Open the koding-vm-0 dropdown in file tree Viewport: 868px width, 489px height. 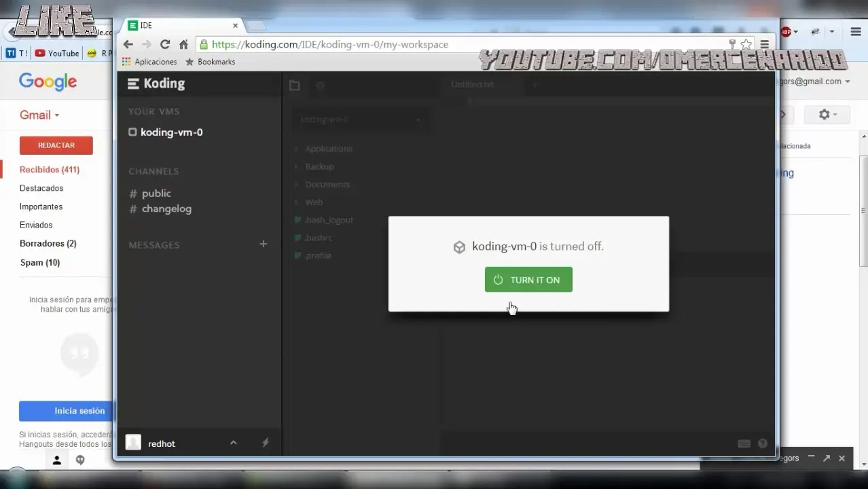[360, 120]
